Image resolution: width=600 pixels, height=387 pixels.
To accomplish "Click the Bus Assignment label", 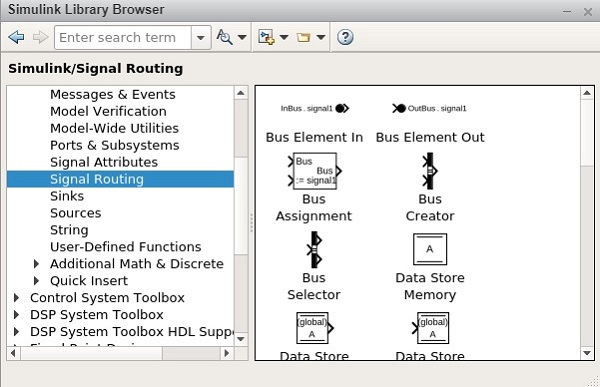I will [x=314, y=207].
